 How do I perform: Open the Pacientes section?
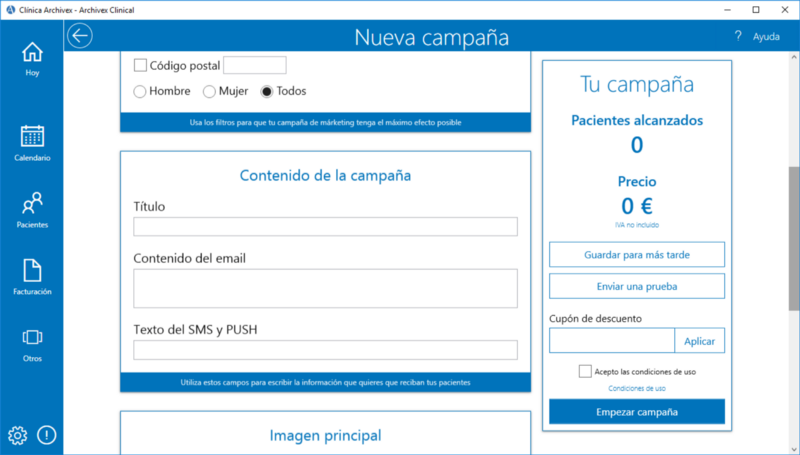[32, 210]
